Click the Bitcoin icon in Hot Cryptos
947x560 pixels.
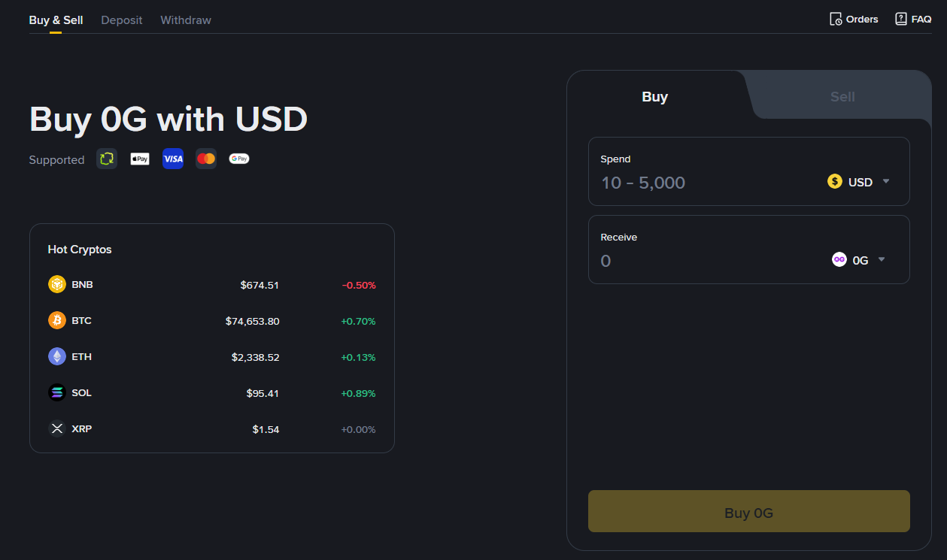(57, 320)
